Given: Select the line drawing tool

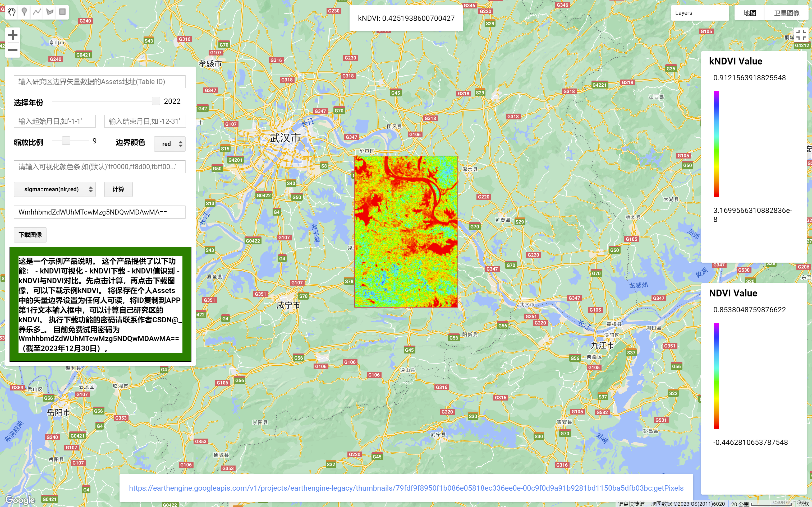Looking at the screenshot, I should pos(36,12).
